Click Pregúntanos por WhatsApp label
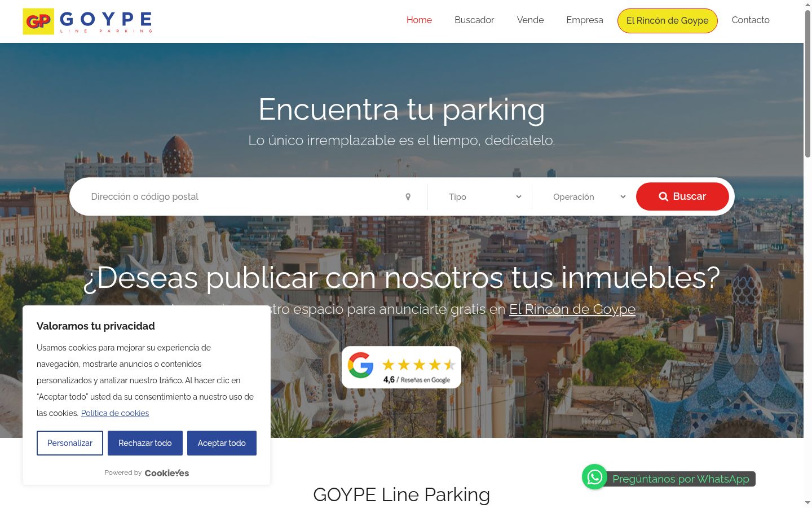 681,479
